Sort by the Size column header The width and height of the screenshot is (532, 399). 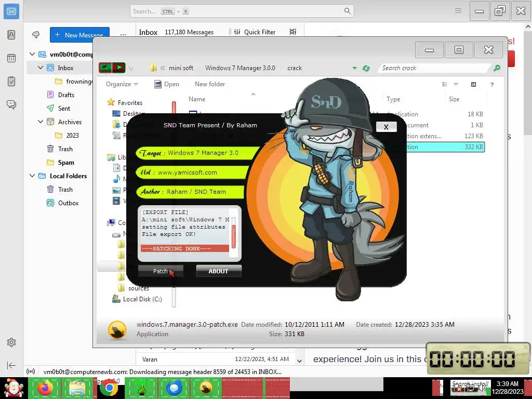coord(454,99)
